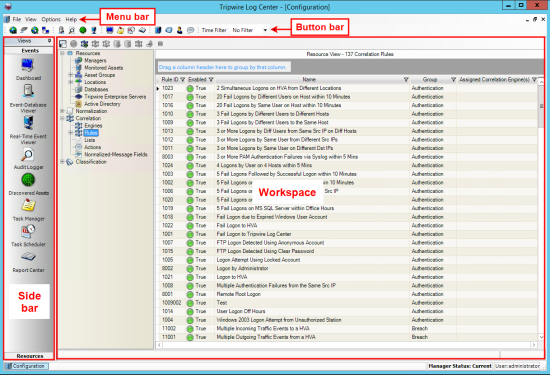The height and width of the screenshot is (375, 550).
Task: Click the yellow notepad icon in button bar
Action: point(120,30)
